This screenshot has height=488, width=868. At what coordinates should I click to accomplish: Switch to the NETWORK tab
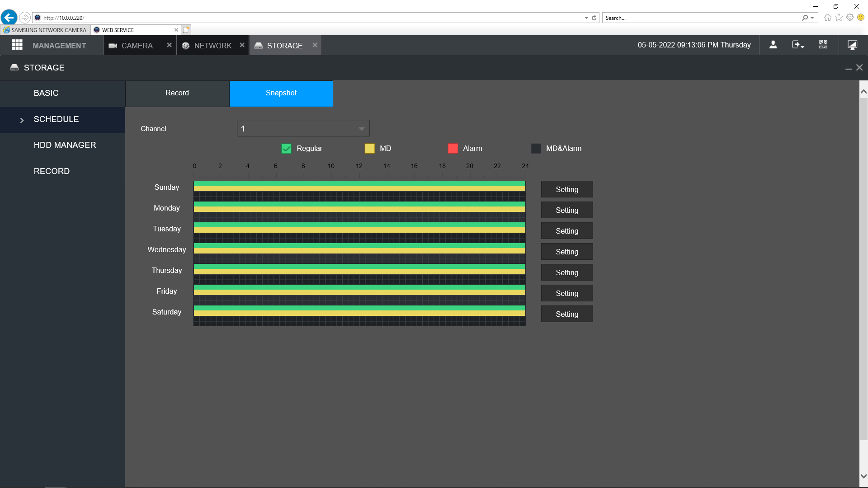pos(212,46)
